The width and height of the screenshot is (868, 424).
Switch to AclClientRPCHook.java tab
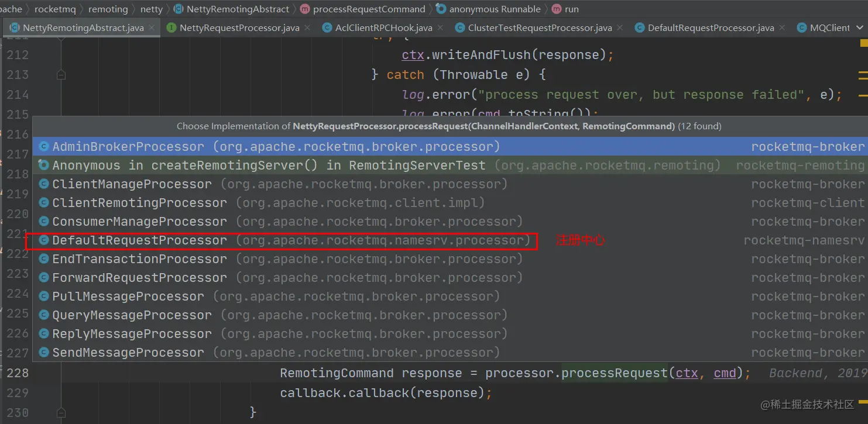click(384, 27)
